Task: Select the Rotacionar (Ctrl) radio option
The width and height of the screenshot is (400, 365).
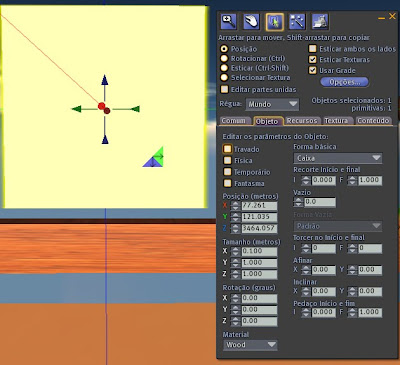Action: 224,58
